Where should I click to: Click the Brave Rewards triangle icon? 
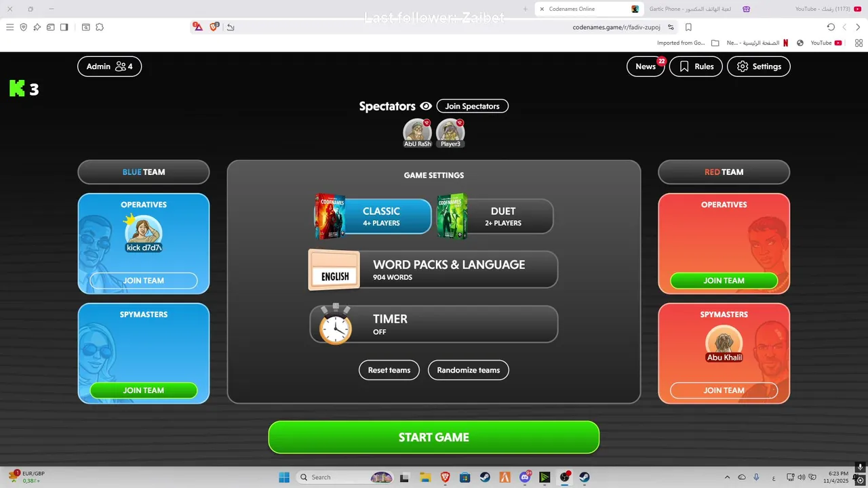point(198,27)
